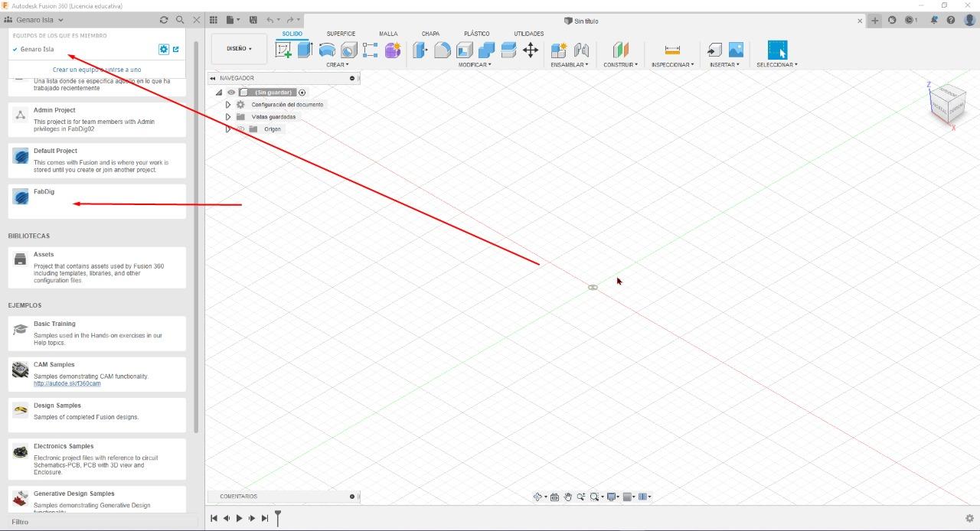The width and height of the screenshot is (980, 531).
Task: Select the Look At tool in navigation bar
Action: (555, 497)
